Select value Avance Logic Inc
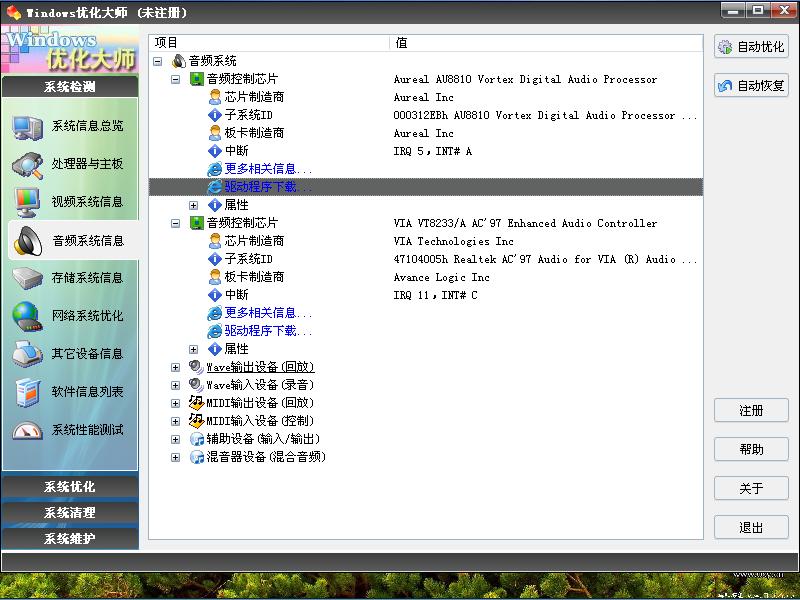 (x=441, y=277)
